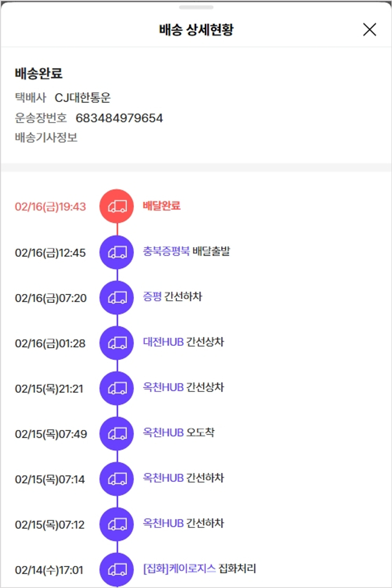The width and height of the screenshot is (392, 588).
Task: Click truck icon for 충북증평북 배달출발
Action: click(117, 252)
